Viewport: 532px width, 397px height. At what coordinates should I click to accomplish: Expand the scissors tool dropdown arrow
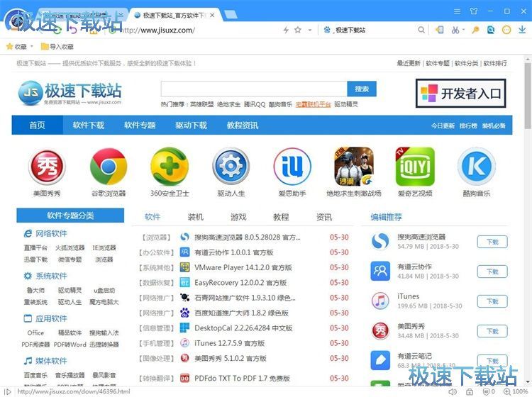[462, 30]
